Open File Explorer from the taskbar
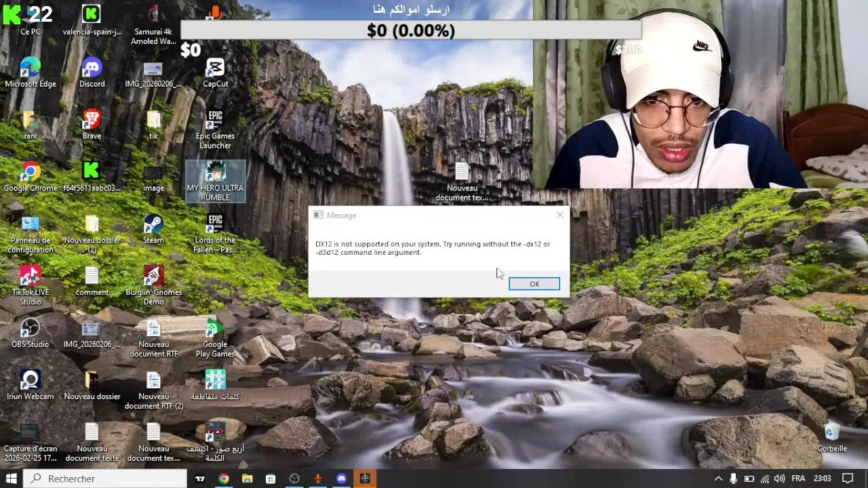Screen dimensions: 868x488 pos(248,479)
